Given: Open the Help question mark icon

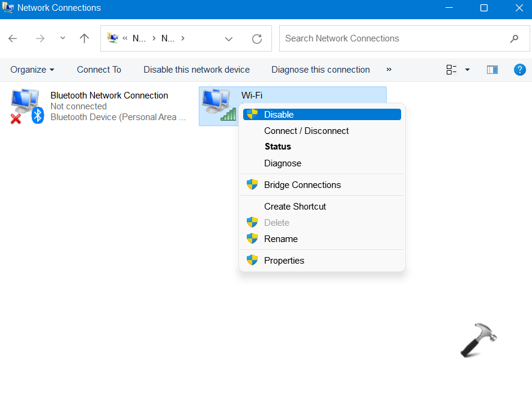Looking at the screenshot, I should tap(519, 70).
